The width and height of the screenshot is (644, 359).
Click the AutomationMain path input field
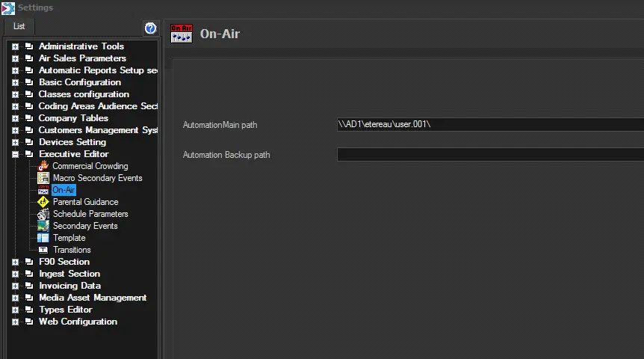tap(489, 125)
